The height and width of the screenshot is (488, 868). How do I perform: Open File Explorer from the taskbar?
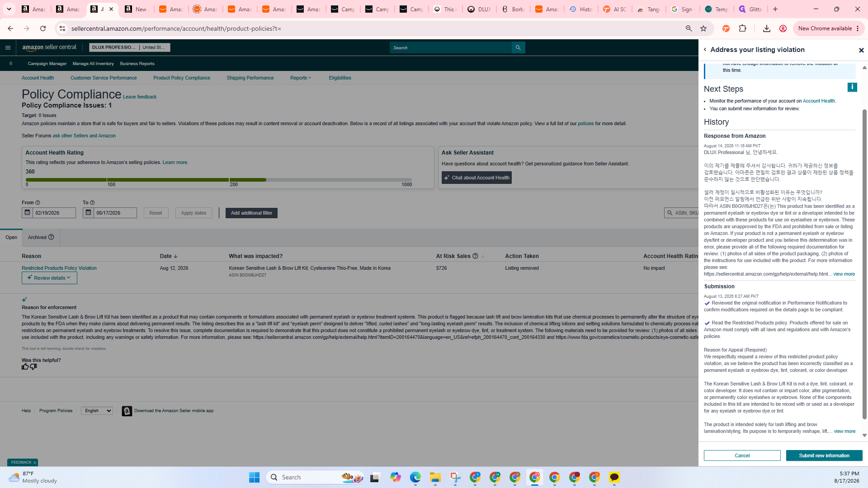pyautogui.click(x=435, y=477)
